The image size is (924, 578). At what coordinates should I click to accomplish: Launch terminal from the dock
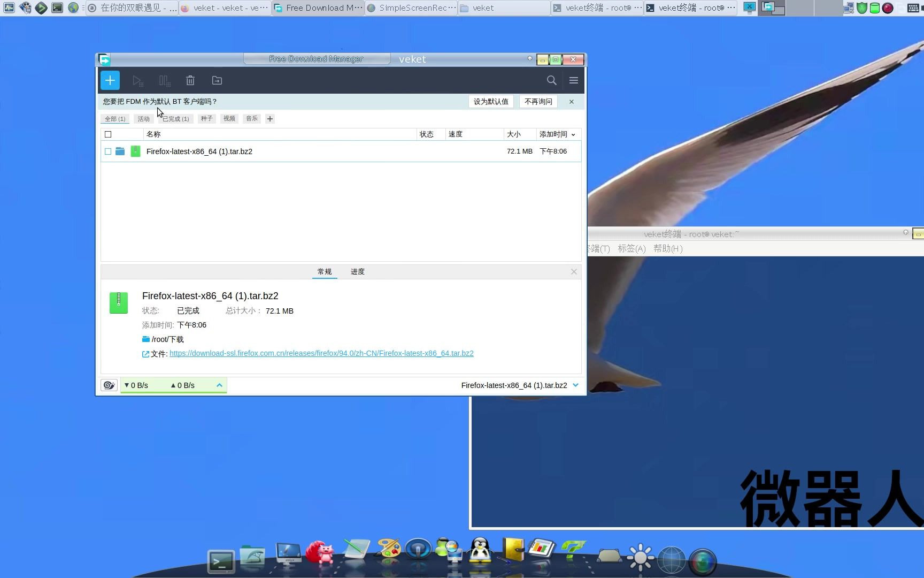(221, 561)
